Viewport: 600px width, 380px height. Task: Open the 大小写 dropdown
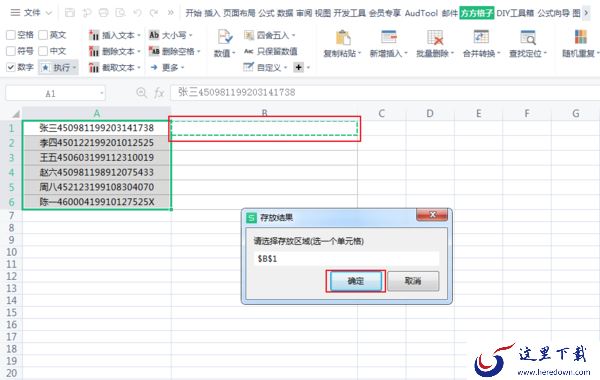171,35
